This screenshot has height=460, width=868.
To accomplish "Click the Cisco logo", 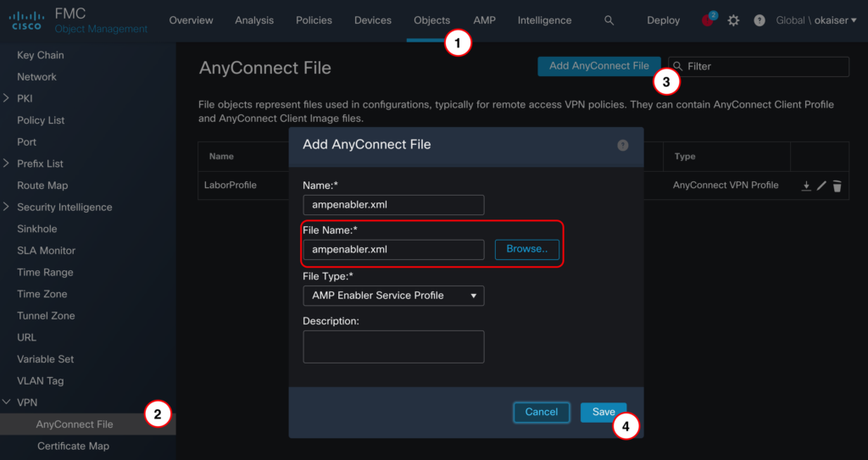I will pos(26,20).
